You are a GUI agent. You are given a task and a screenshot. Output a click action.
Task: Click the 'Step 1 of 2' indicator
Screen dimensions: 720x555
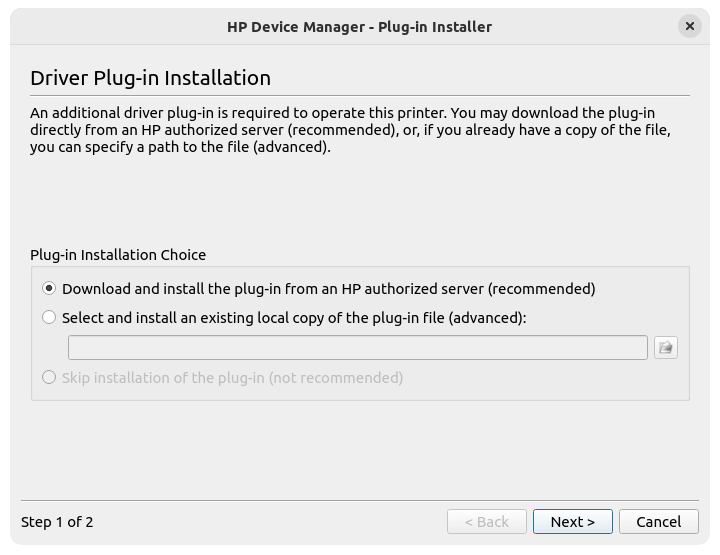click(x=57, y=522)
